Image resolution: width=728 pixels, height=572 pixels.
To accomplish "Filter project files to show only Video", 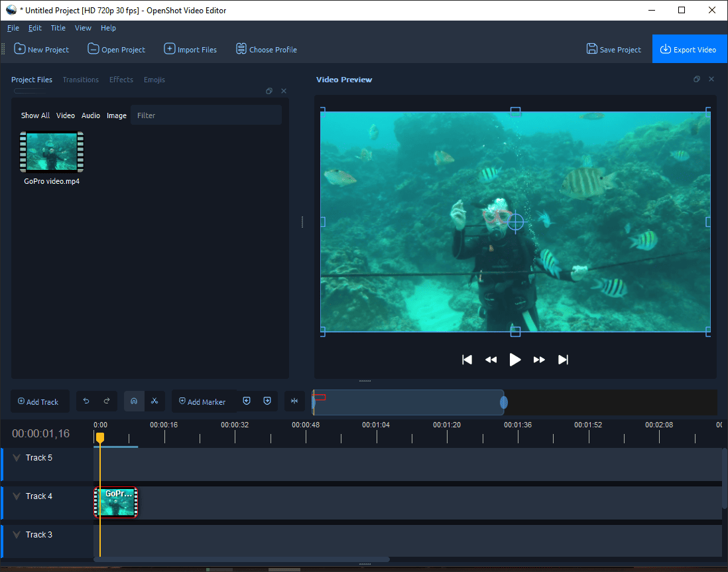I will pos(65,115).
